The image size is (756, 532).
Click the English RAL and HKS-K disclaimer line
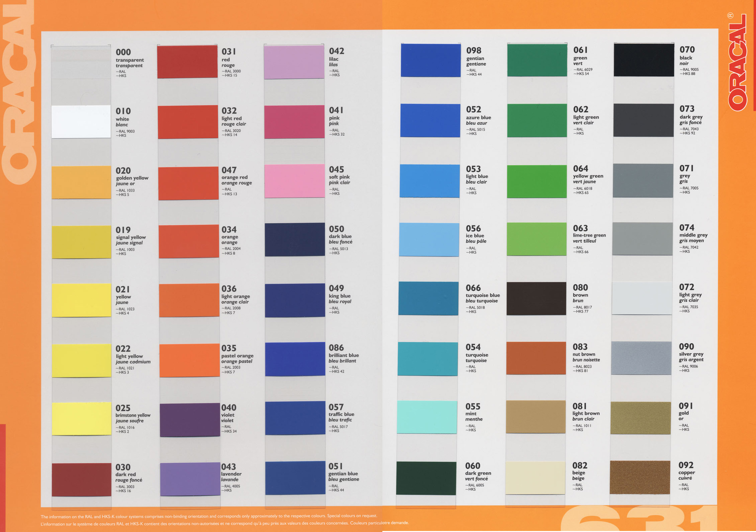click(209, 516)
